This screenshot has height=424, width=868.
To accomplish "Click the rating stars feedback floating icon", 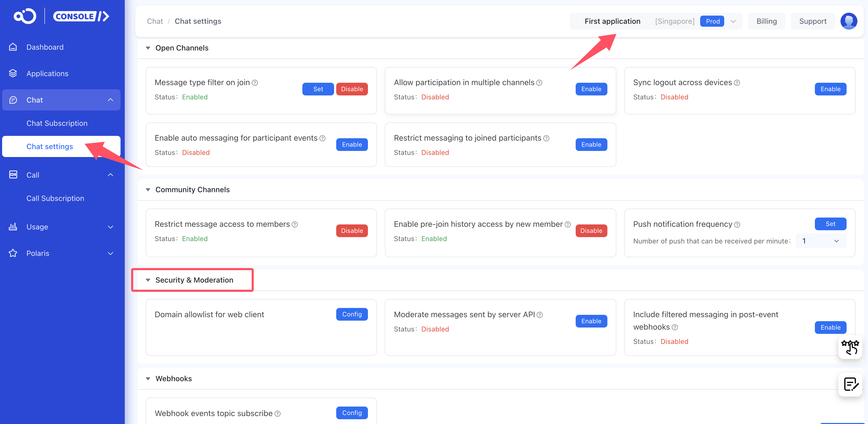I will pos(849,347).
